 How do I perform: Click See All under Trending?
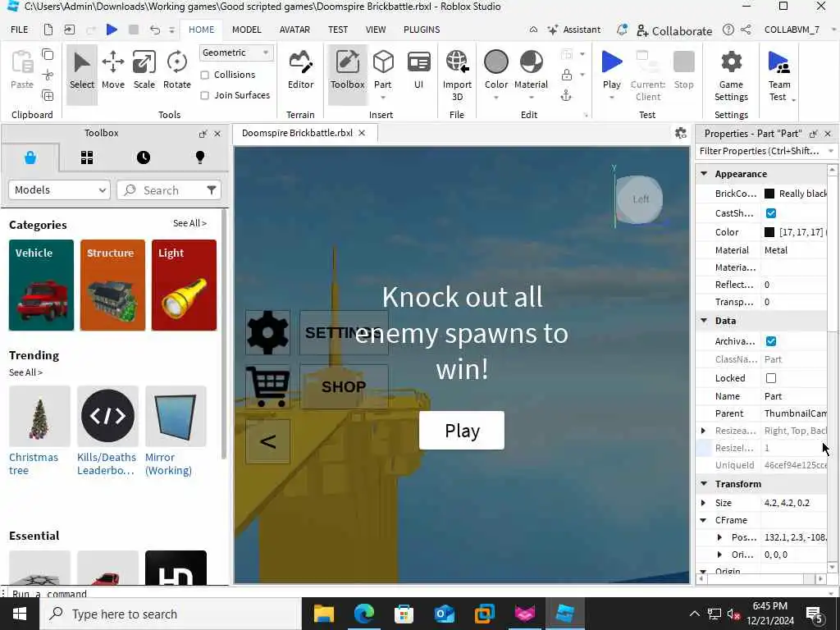[x=25, y=372]
